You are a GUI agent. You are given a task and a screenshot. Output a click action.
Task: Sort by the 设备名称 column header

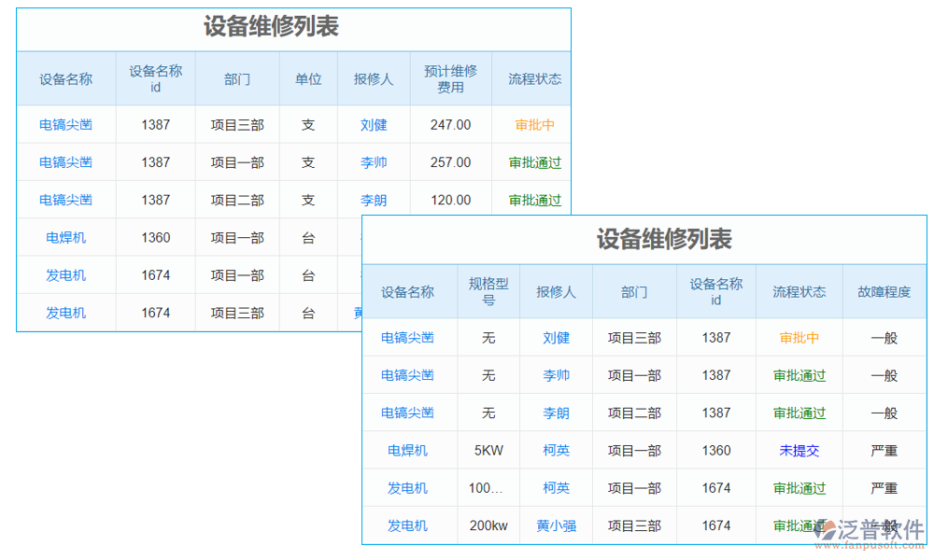[x=408, y=291]
